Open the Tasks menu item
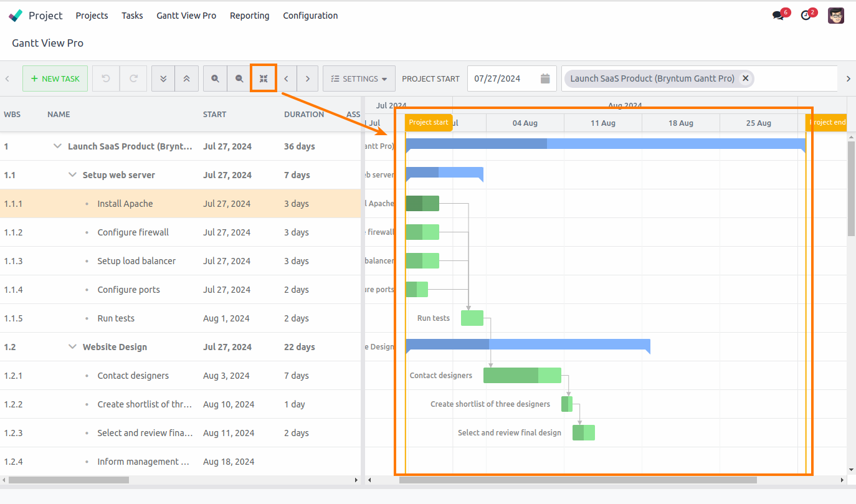Viewport: 856px width, 504px height. tap(132, 16)
